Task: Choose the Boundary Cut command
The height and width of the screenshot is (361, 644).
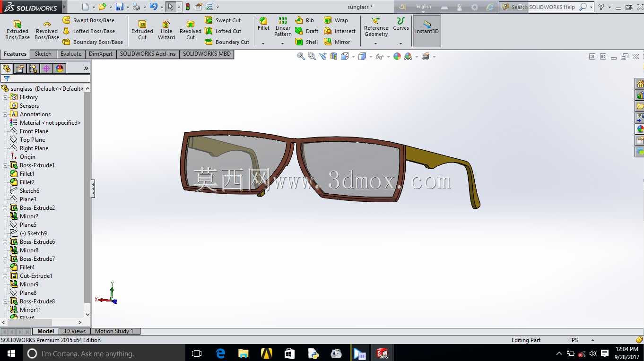Action: pyautogui.click(x=227, y=42)
